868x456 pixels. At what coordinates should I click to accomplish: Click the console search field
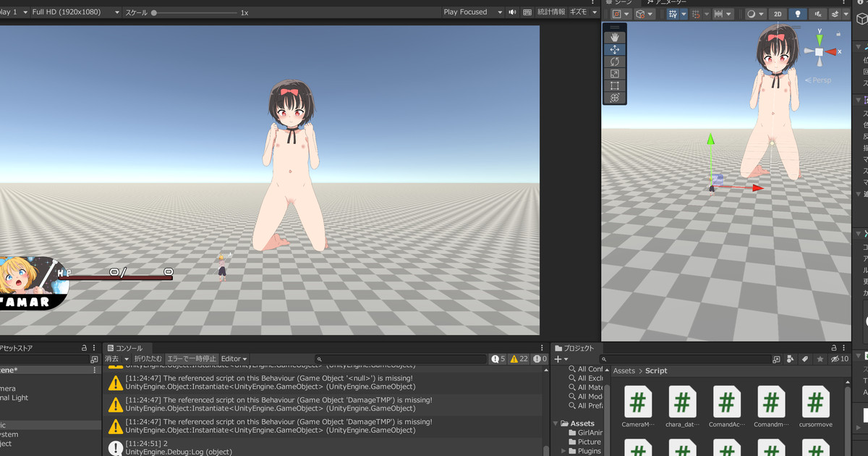coord(401,359)
